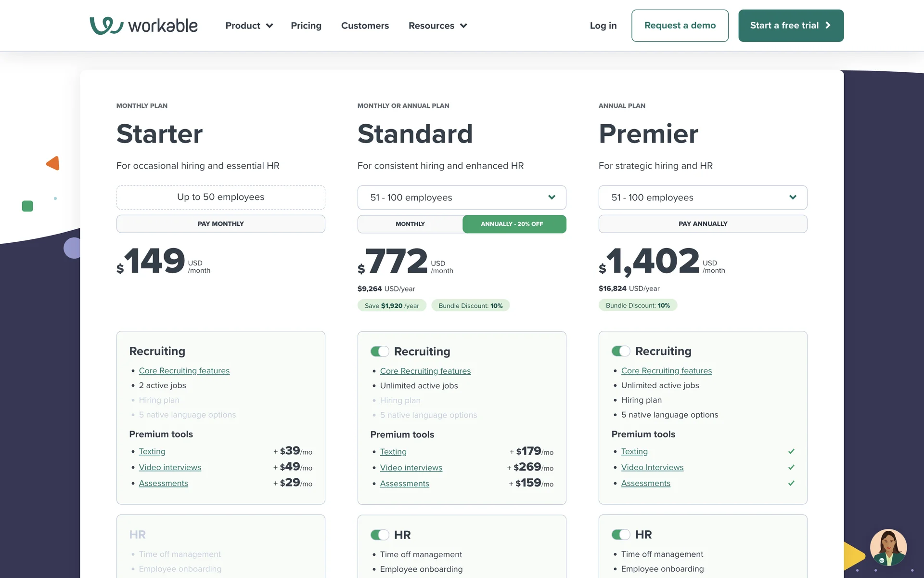The width and height of the screenshot is (924, 578).
Task: Switch Standard billing to Monthly
Action: [410, 224]
